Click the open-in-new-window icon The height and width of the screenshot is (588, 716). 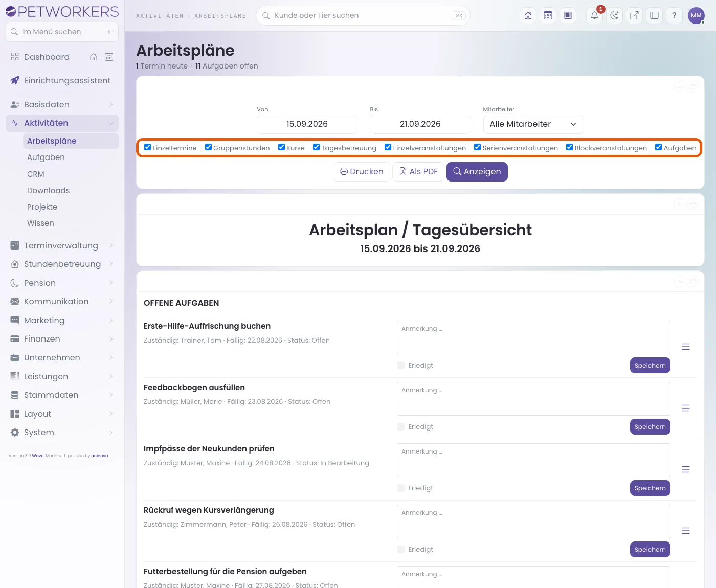click(x=634, y=15)
